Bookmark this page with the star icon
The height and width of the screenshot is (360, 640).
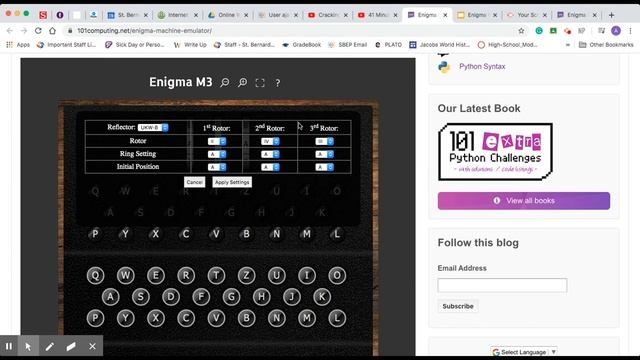[521, 31]
